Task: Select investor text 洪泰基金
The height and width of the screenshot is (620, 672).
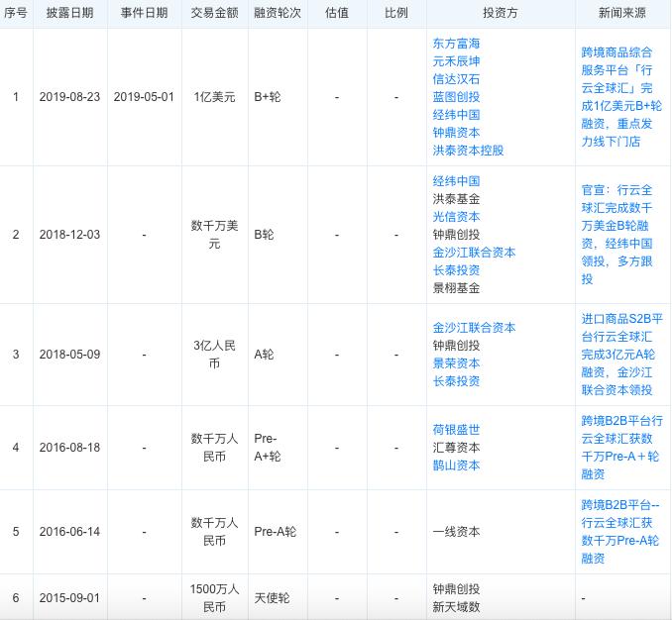Action: [x=456, y=199]
